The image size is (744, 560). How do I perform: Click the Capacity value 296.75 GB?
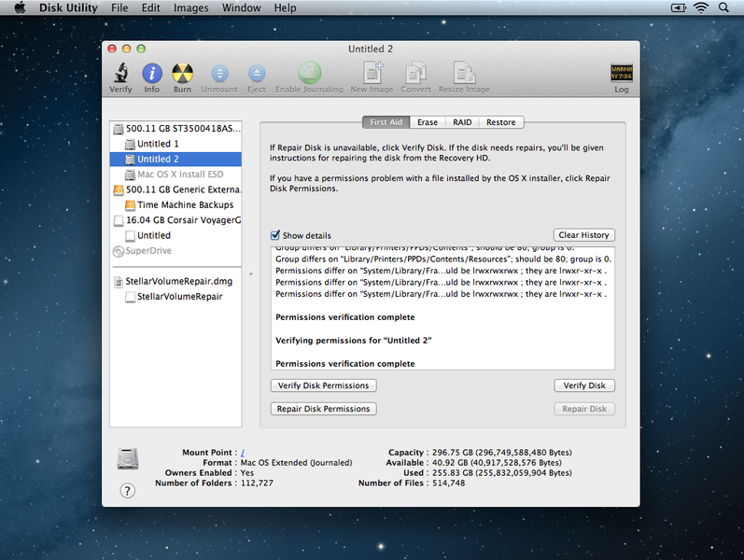coord(502,453)
